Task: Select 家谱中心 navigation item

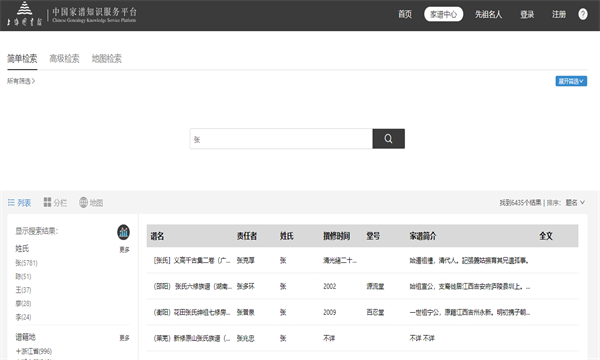Action: 443,15
